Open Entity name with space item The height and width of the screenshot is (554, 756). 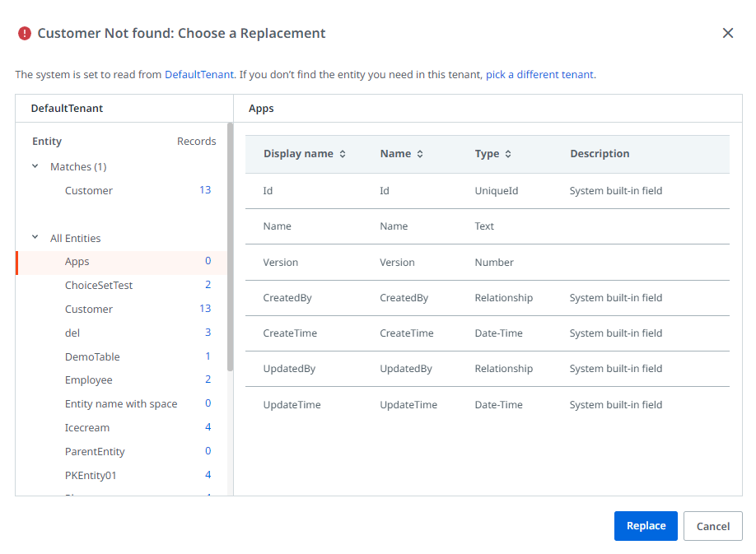point(121,404)
